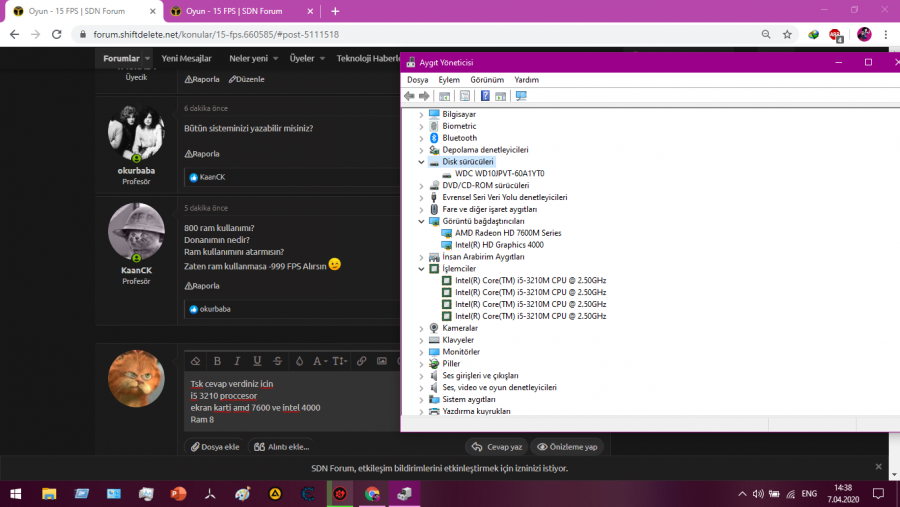Click the eraser remove-formatting icon

point(195,361)
